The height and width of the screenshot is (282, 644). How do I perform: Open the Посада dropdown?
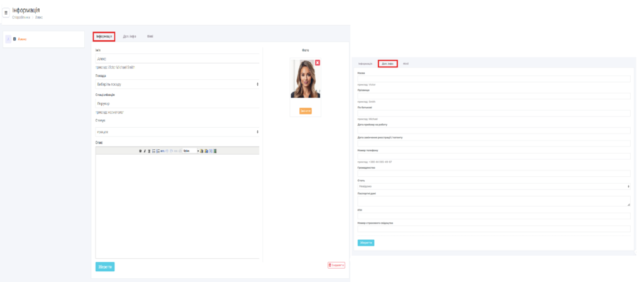pos(177,84)
